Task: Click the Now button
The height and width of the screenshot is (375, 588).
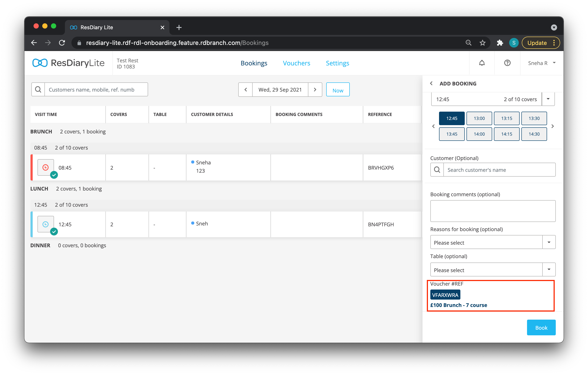Action: [338, 90]
